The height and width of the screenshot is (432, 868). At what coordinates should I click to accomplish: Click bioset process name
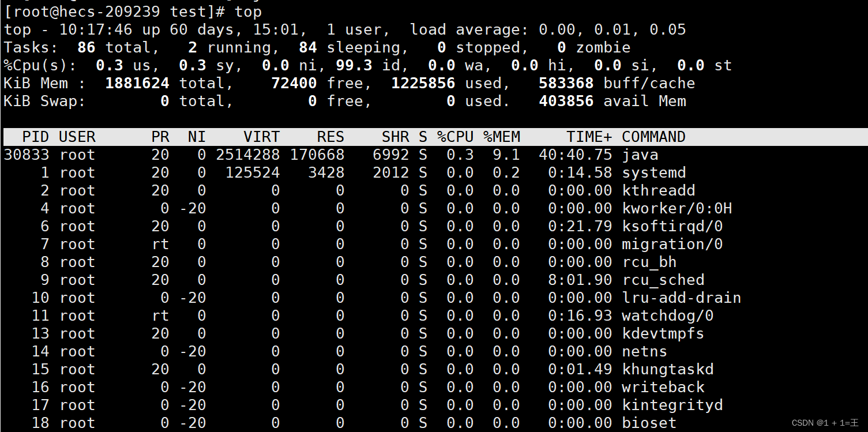tap(649, 423)
